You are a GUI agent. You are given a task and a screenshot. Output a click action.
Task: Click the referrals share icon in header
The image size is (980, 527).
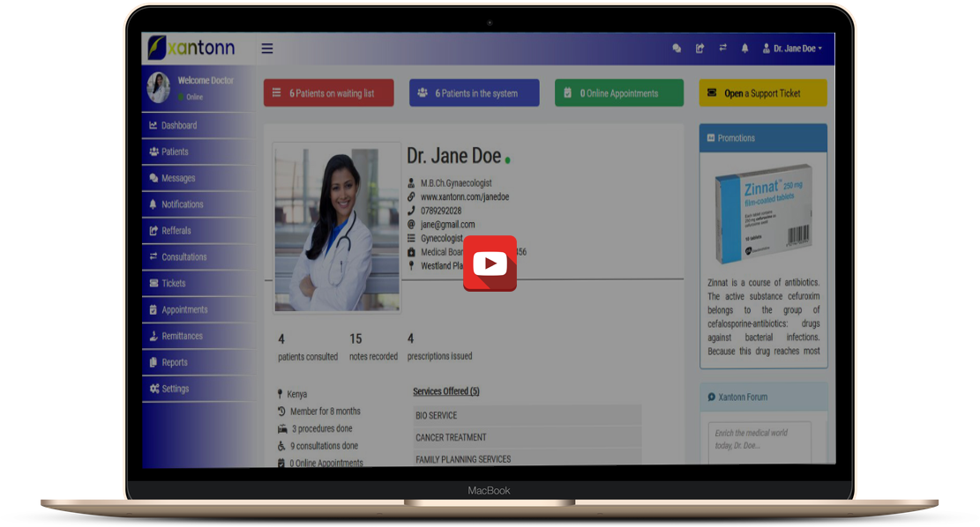click(x=699, y=48)
